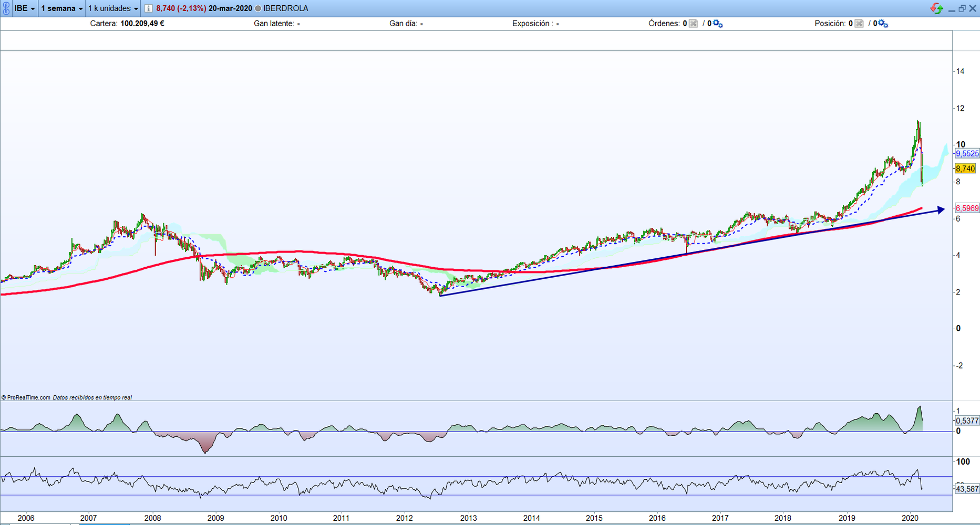Click the 12 level on the price axis
980x525 pixels.
coord(960,108)
